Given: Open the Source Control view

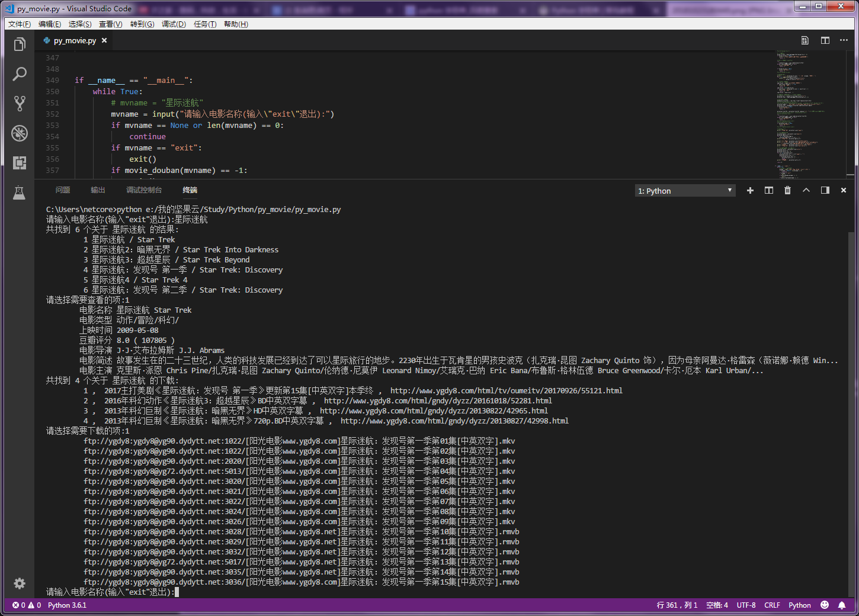Looking at the screenshot, I should (x=20, y=104).
